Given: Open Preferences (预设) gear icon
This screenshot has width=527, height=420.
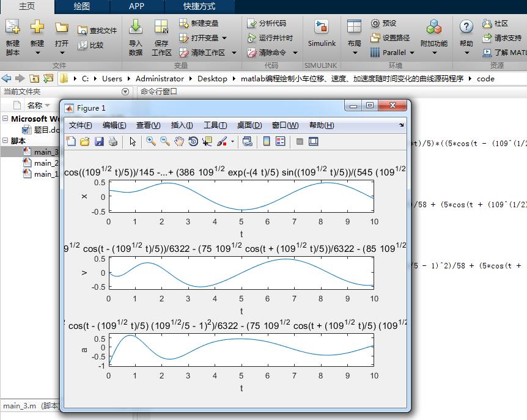Looking at the screenshot, I should (x=383, y=23).
